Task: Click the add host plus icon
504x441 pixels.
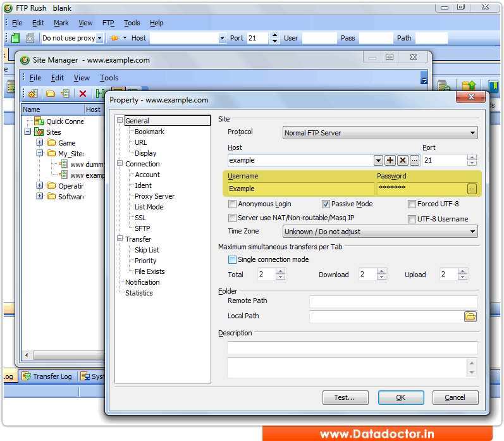Action: [x=390, y=160]
